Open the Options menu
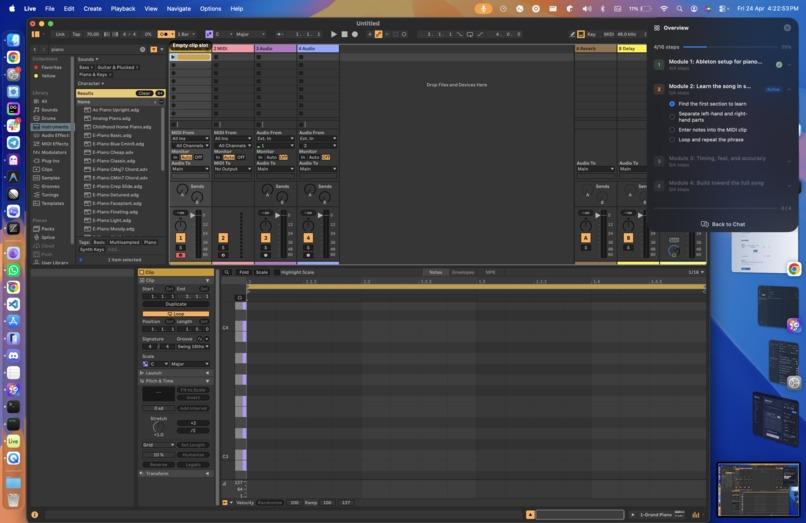The image size is (806, 523). [210, 9]
